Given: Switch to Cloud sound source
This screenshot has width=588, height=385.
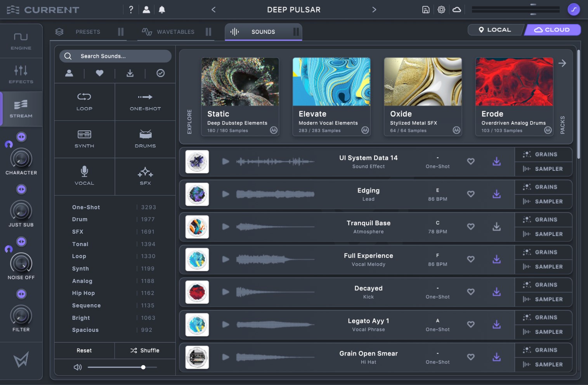Looking at the screenshot, I should click(x=552, y=30).
